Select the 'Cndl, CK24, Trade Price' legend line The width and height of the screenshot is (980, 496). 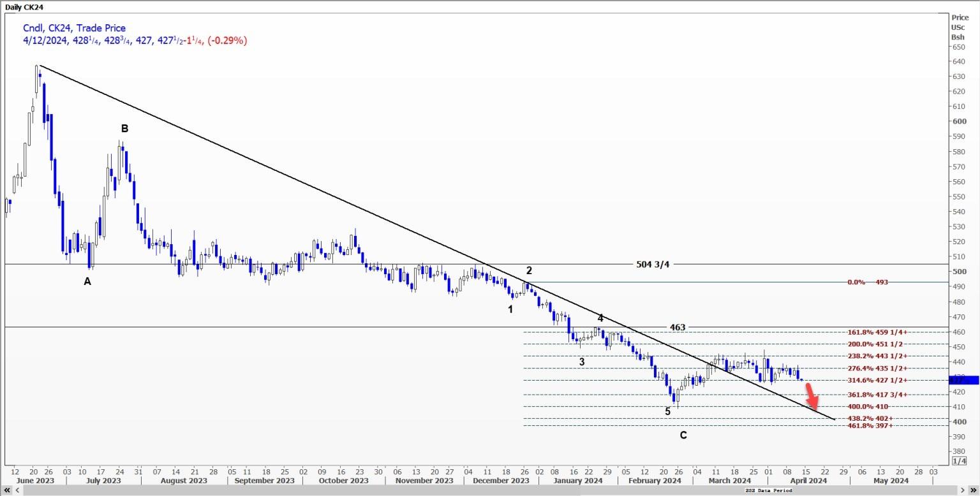tap(73, 28)
